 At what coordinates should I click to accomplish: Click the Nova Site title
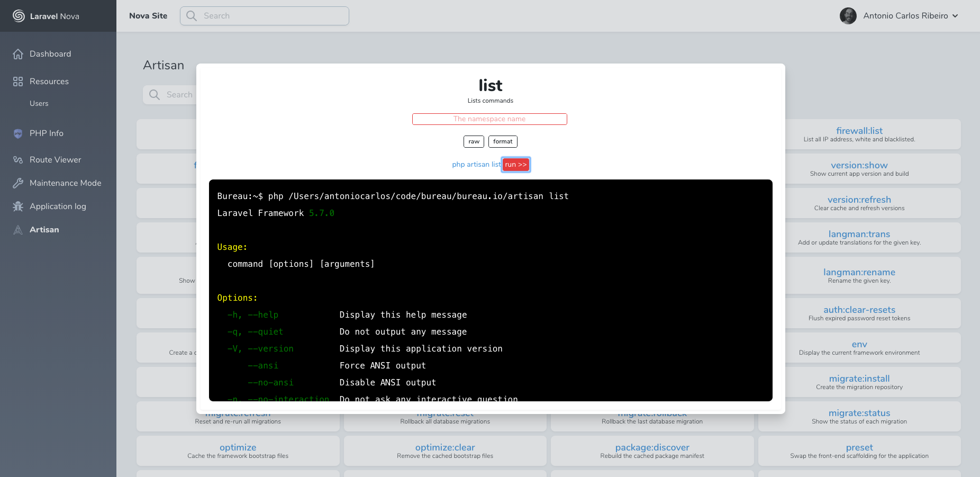point(148,16)
